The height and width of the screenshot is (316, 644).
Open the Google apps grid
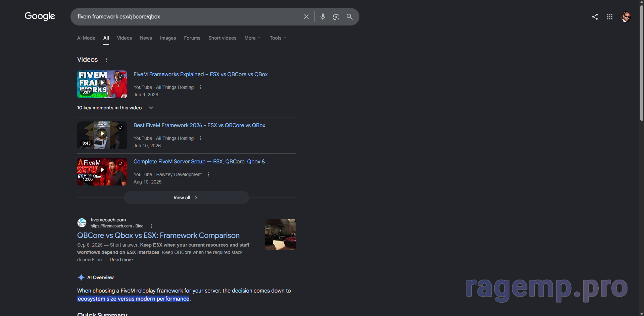610,17
